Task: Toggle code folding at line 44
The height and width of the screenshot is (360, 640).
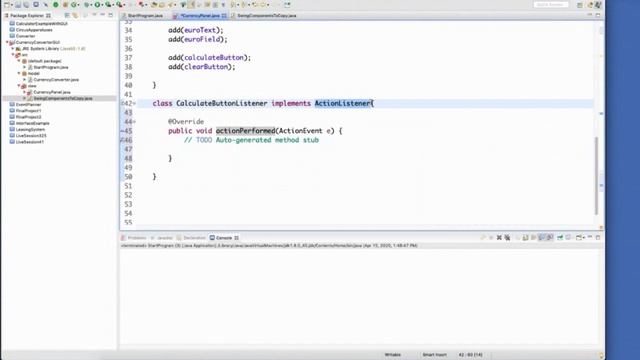Action: tap(134, 122)
